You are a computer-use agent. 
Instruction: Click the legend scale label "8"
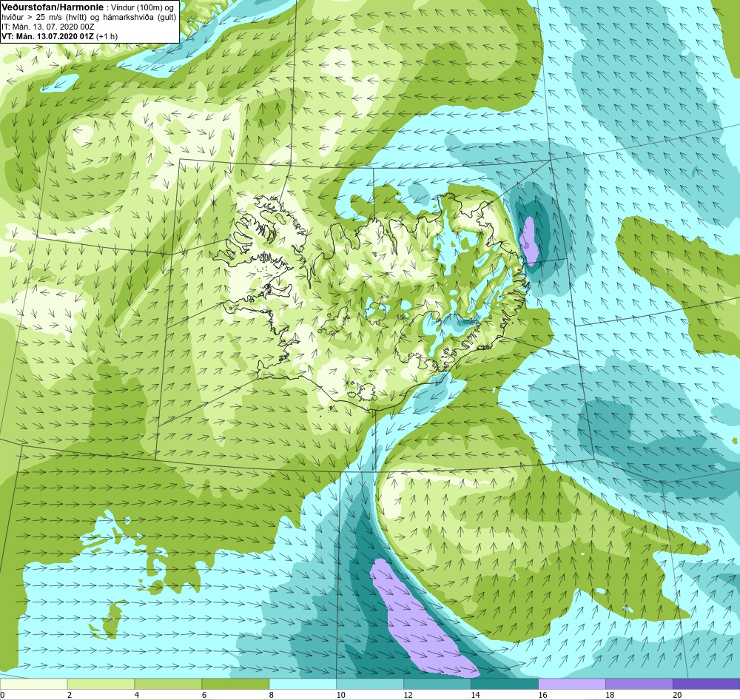tap(272, 695)
